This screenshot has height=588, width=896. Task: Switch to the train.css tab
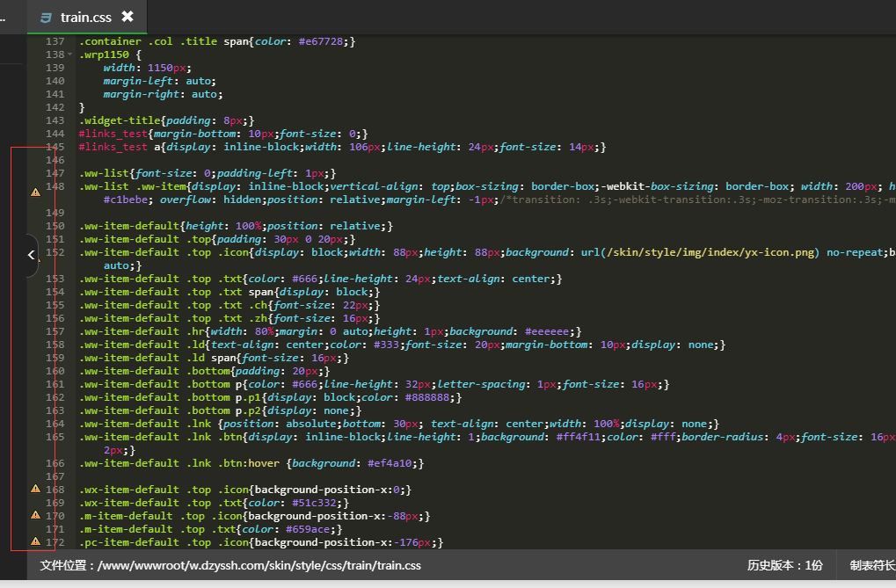click(85, 17)
